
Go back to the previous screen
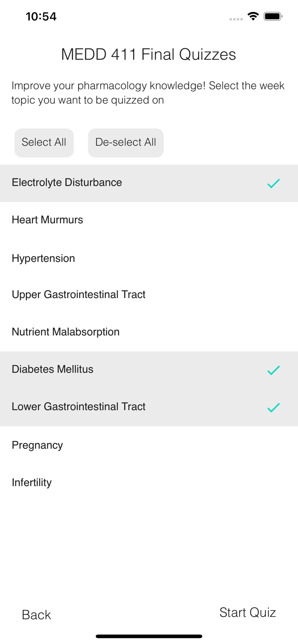tap(36, 614)
